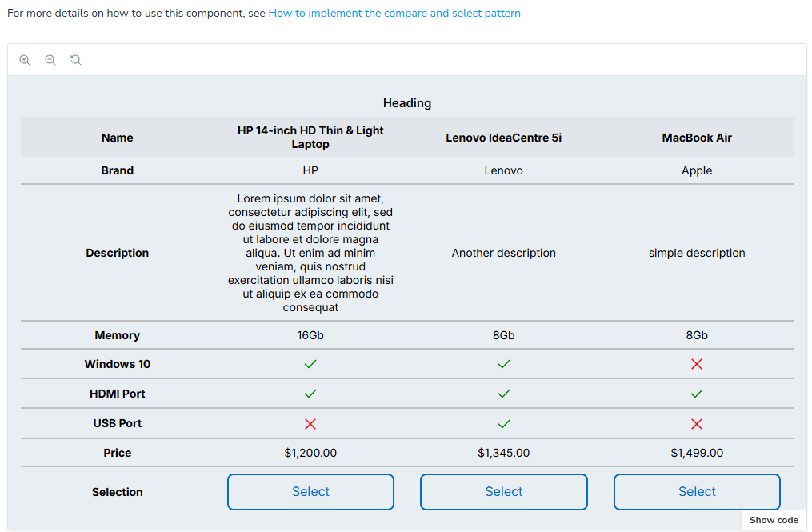
Task: Click the 'Apple' brand cell
Action: (x=697, y=170)
